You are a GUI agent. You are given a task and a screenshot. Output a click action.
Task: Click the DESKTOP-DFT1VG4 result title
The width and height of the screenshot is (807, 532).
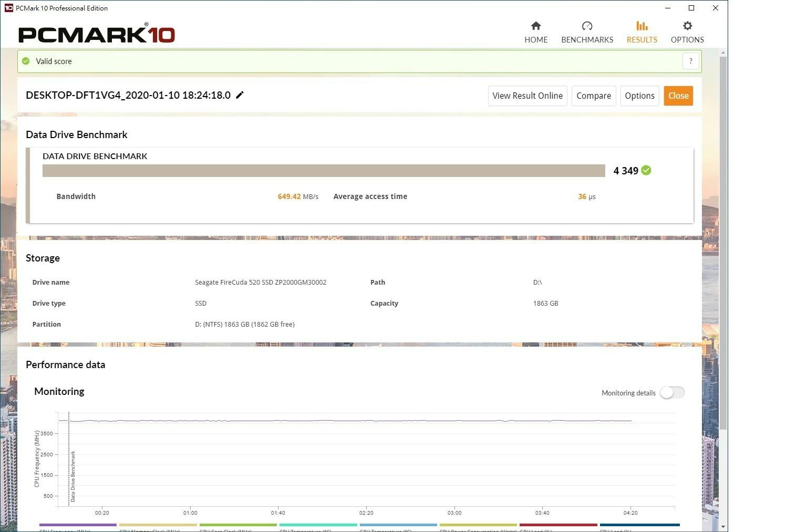[128, 95]
